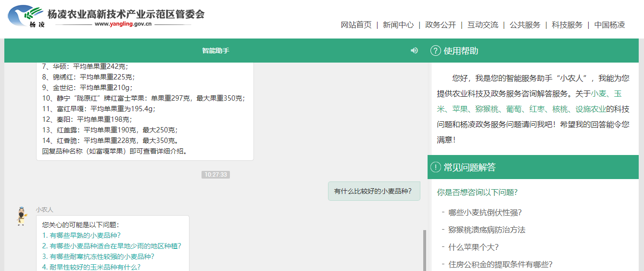Open 科技服务 menu item
This screenshot has width=644, height=271.
tap(567, 25)
